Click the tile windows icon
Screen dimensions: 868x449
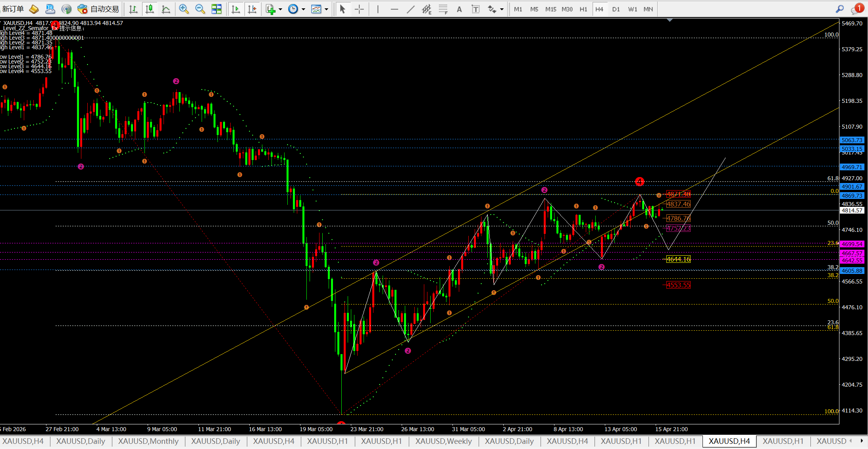216,9
